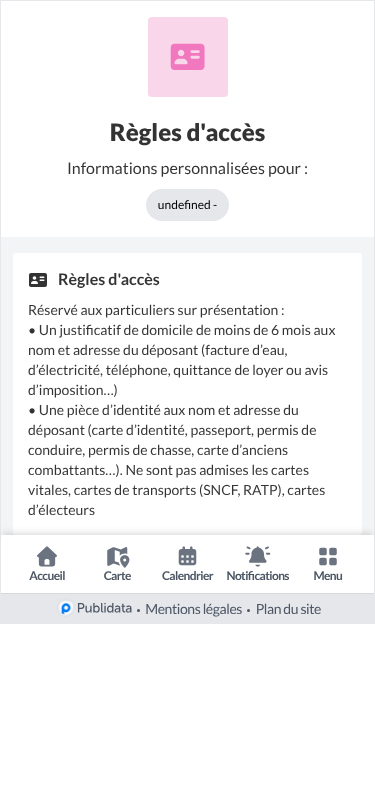Screen dimensions: 375x812
Task: Open the Notifications bell icon
Action: (x=257, y=556)
